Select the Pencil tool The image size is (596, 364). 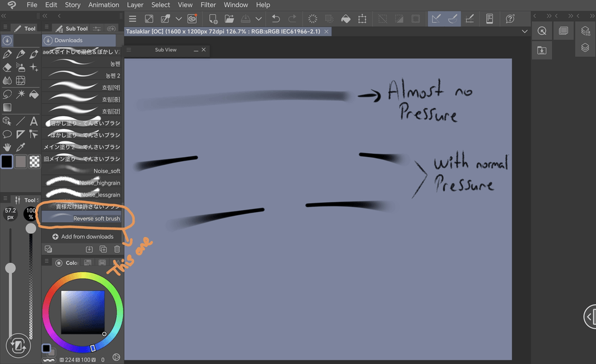(x=20, y=55)
